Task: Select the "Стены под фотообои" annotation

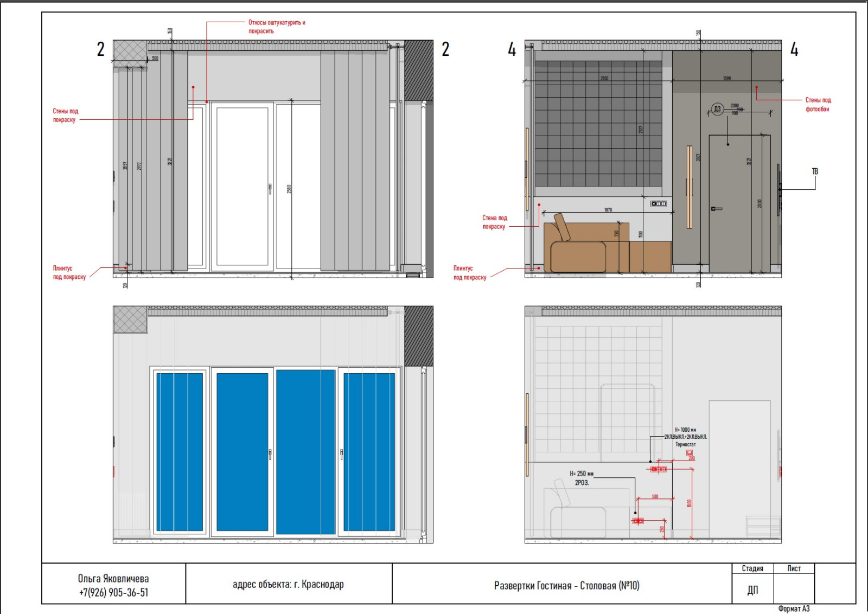Action: [x=818, y=104]
